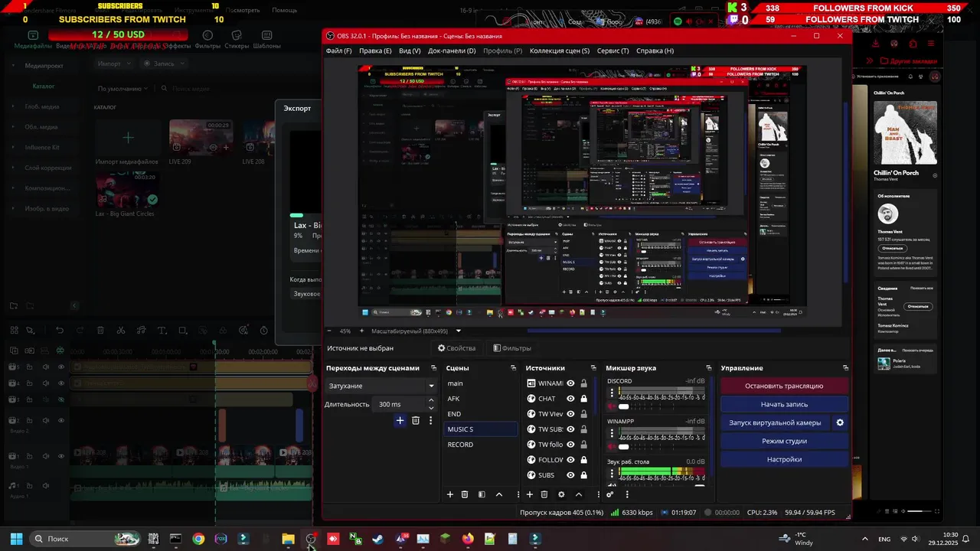
Task: Delete transition using trash icon in transitions panel
Action: [x=416, y=420]
